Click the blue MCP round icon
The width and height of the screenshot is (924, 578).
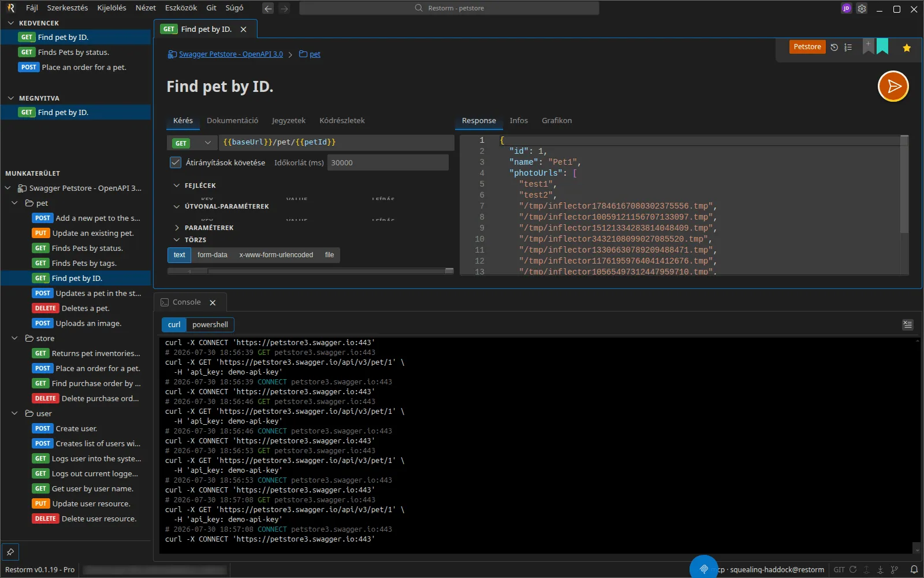(x=703, y=568)
